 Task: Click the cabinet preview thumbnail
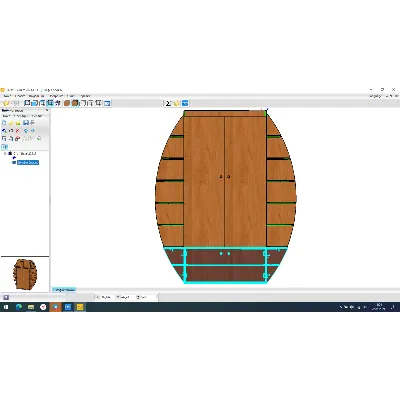[x=25, y=274]
